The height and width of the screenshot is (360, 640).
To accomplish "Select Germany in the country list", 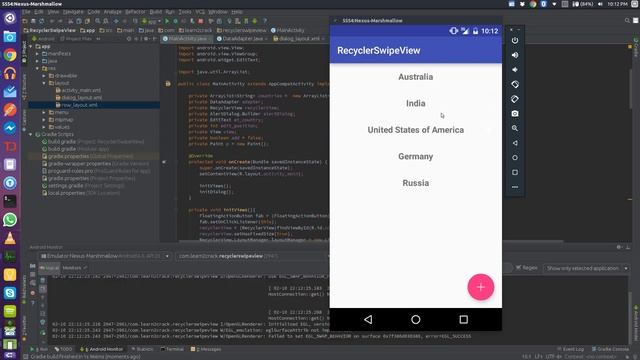I will (x=416, y=156).
